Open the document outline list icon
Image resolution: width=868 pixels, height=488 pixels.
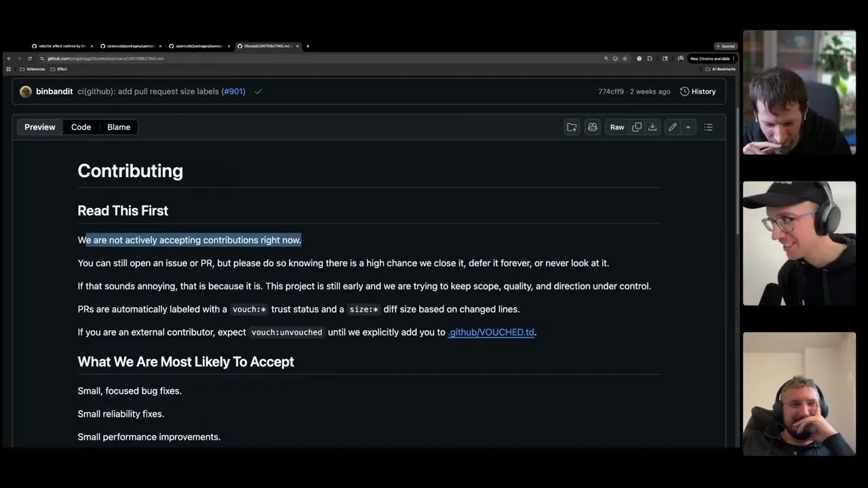pos(709,127)
